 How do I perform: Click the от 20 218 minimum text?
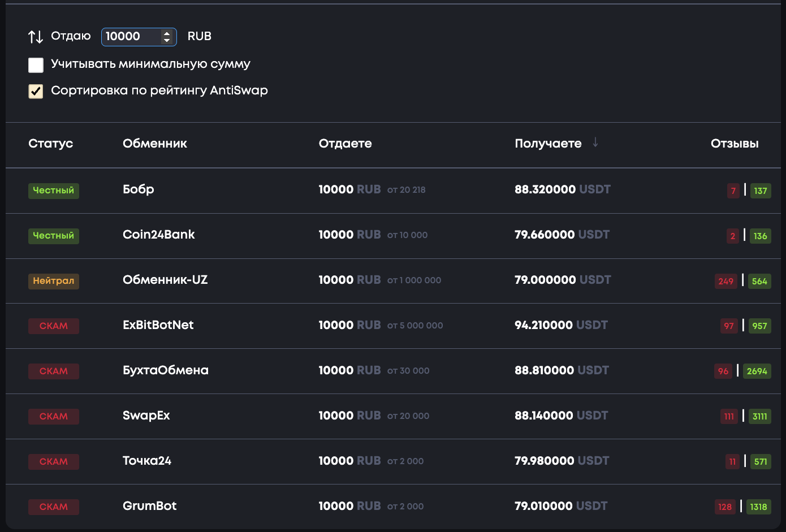coord(407,190)
